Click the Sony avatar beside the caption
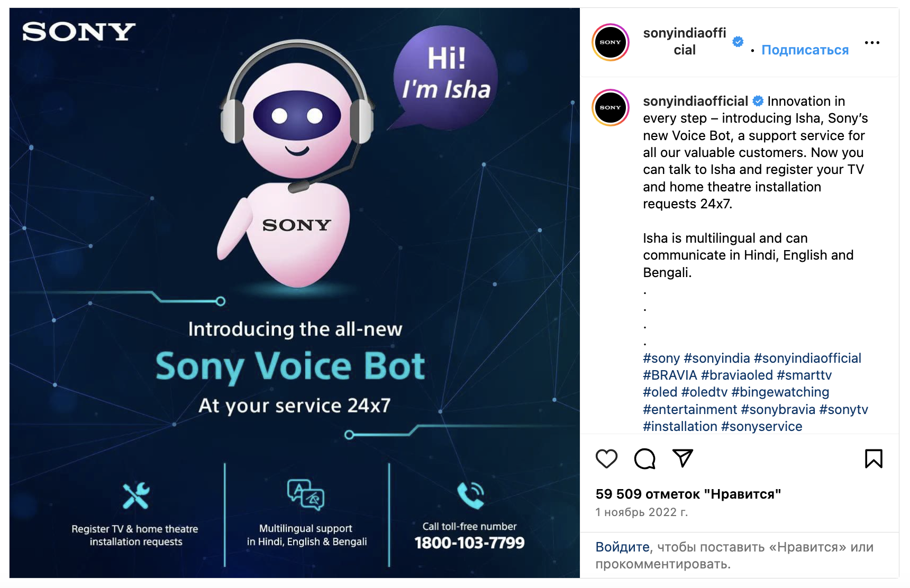 (x=611, y=107)
